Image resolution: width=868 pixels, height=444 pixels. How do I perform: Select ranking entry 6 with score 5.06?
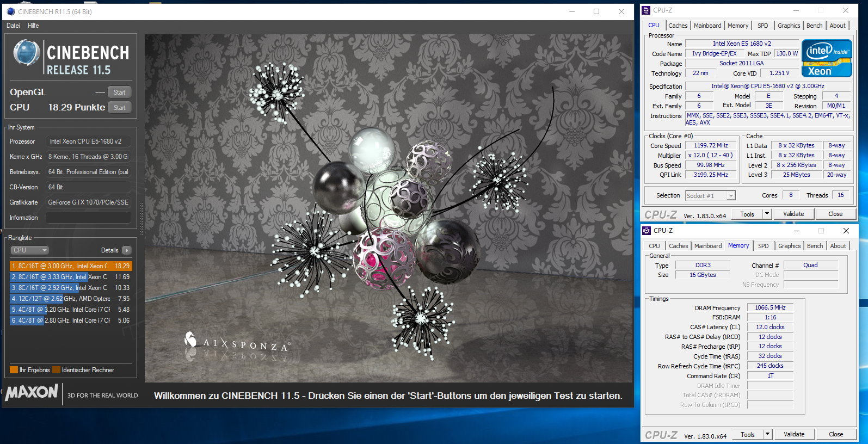point(71,320)
